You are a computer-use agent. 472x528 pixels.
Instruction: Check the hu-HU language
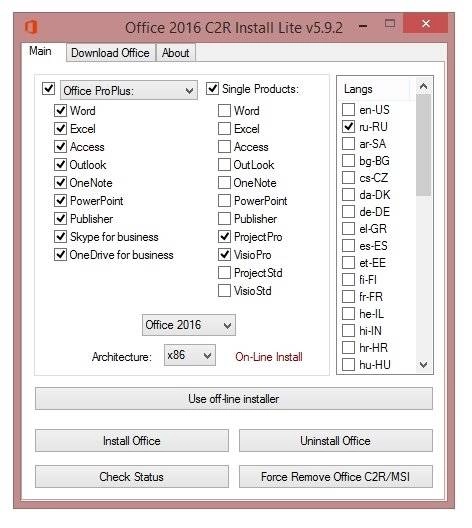tap(348, 365)
